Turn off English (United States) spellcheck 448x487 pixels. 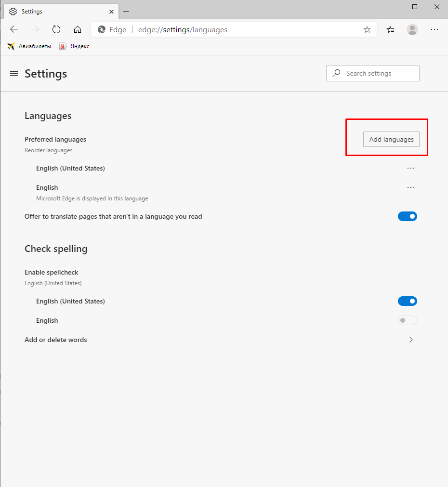pyautogui.click(x=407, y=302)
